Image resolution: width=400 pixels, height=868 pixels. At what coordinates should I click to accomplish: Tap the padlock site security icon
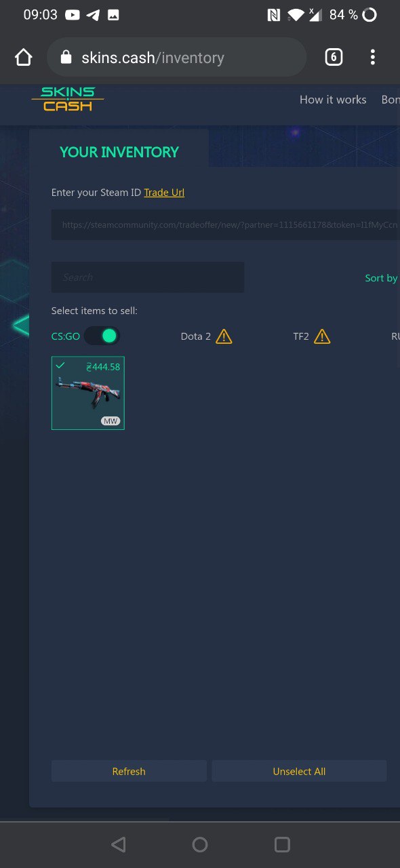[66, 58]
